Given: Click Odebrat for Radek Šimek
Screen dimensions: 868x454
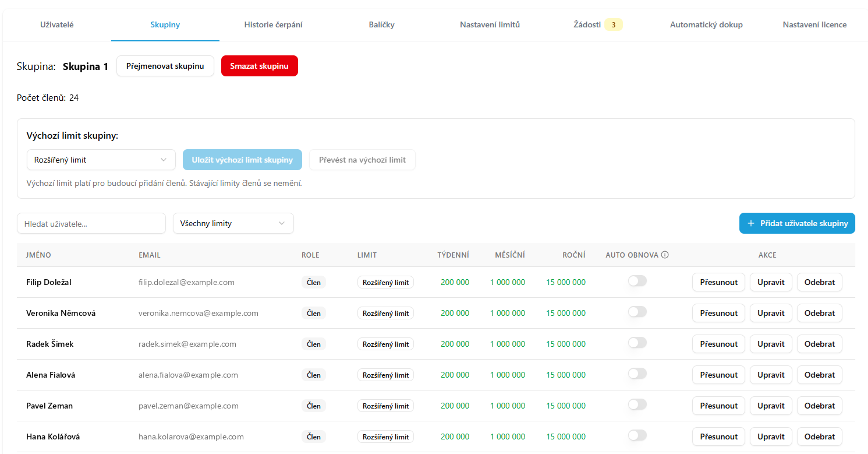Looking at the screenshot, I should tap(820, 344).
